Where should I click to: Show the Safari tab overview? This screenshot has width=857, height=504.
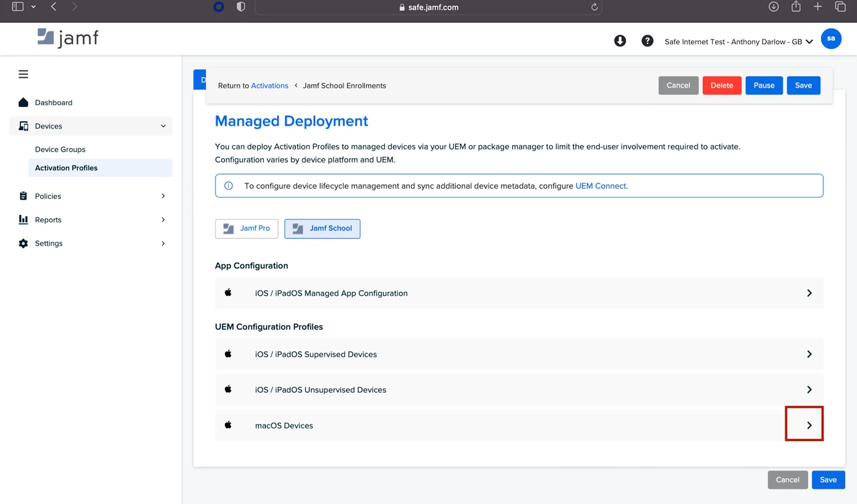point(840,7)
